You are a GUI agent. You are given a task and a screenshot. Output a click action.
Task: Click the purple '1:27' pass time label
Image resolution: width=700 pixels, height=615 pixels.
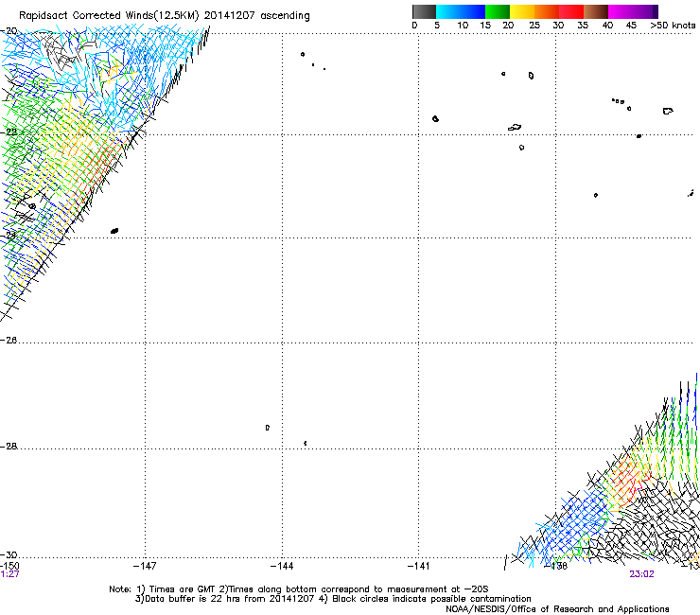(9, 574)
